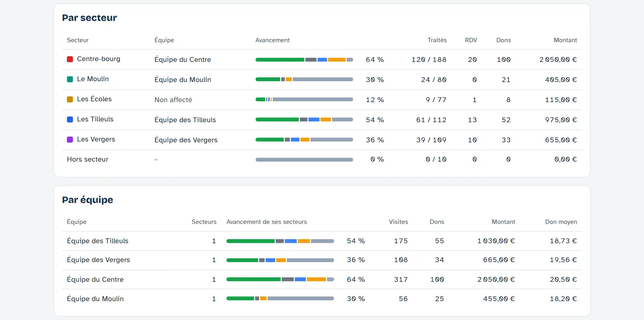The image size is (644, 320).
Task: Select the Les Tilleuls sector name
Action: tap(95, 119)
